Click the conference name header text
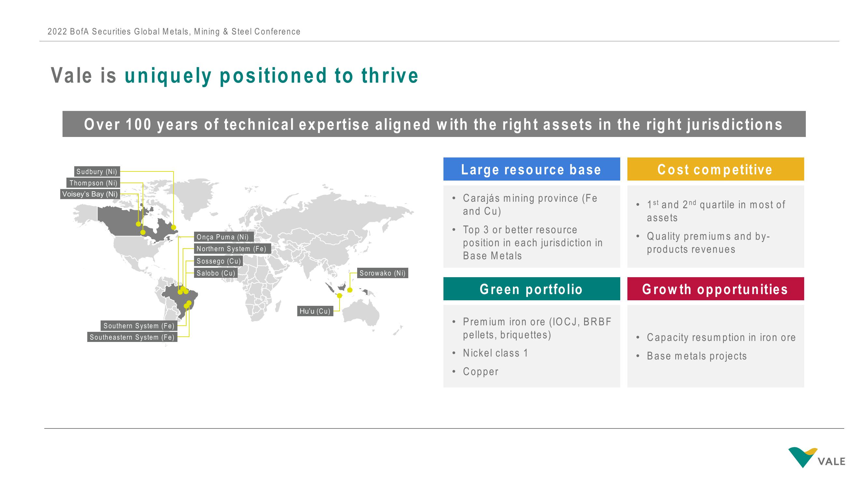The height and width of the screenshot is (488, 868). [x=174, y=32]
